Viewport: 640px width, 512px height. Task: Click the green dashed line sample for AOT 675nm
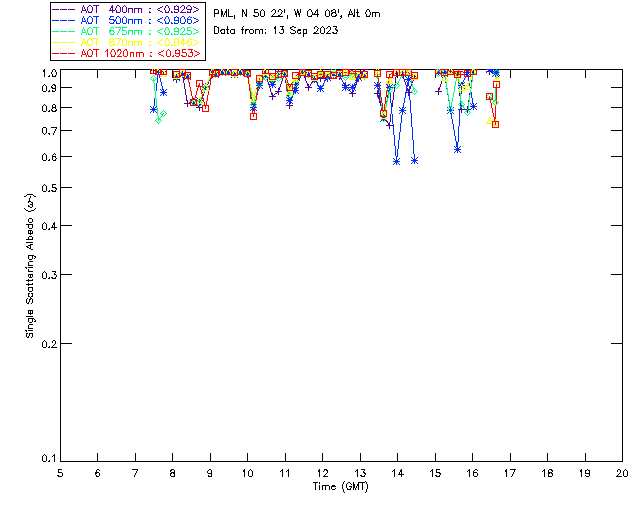click(x=63, y=31)
